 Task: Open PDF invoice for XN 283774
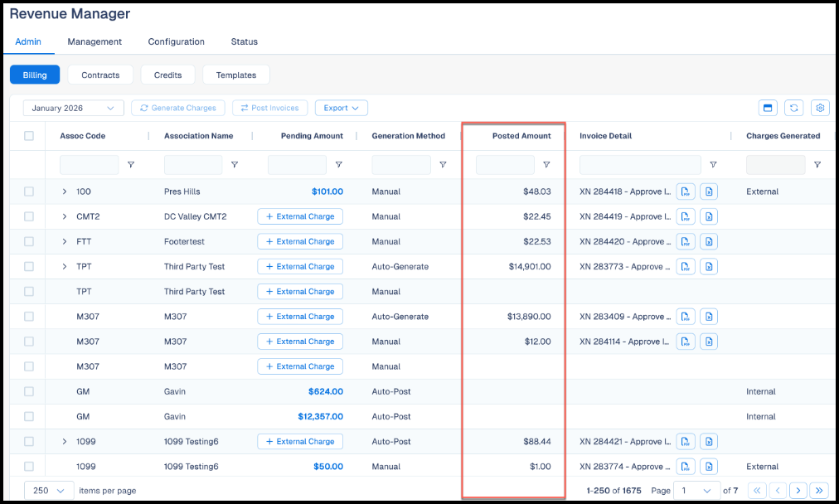coord(686,467)
